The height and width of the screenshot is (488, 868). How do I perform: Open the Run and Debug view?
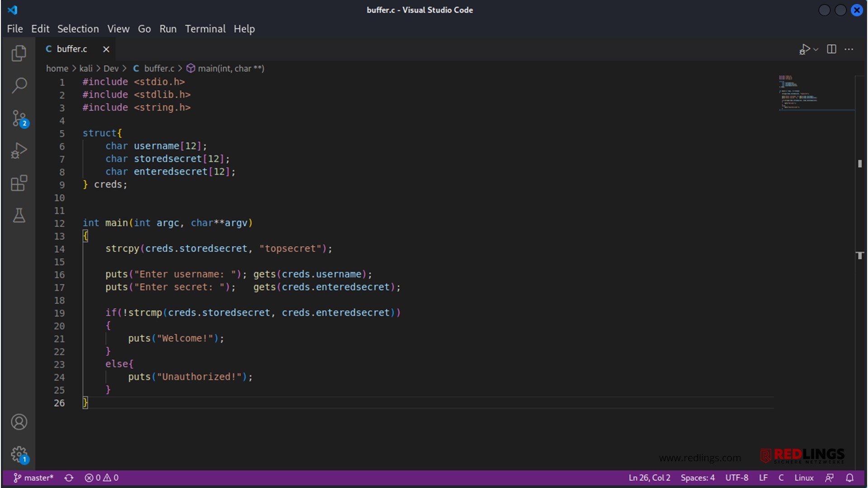pos(19,150)
